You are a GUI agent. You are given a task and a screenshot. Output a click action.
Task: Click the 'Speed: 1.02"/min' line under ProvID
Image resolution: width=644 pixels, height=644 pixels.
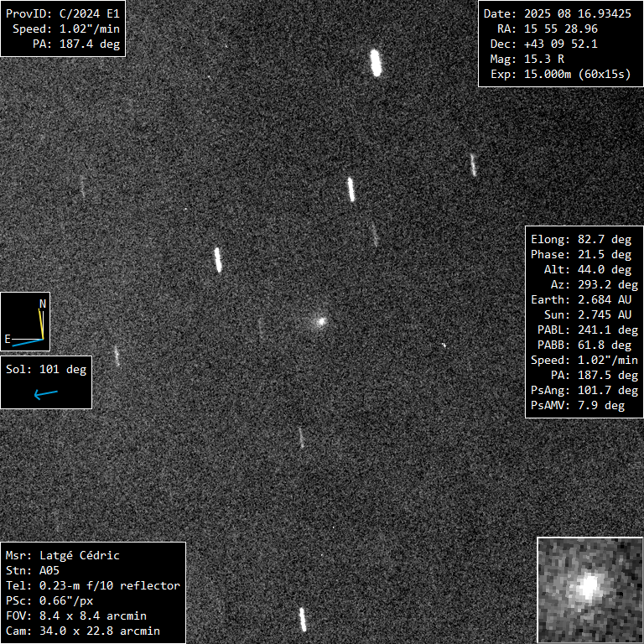66,29
